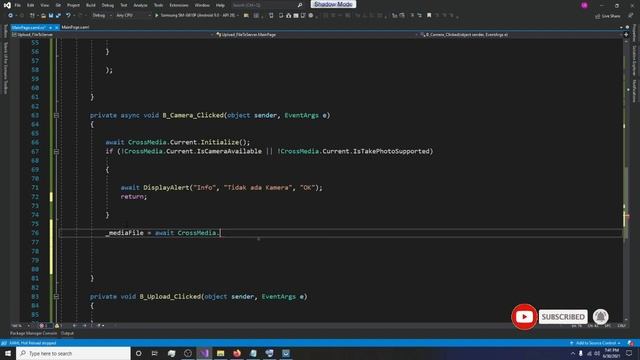Screen dimensions: 640x360
Task: Click the Task View taskbar icon
Action: pos(155,353)
